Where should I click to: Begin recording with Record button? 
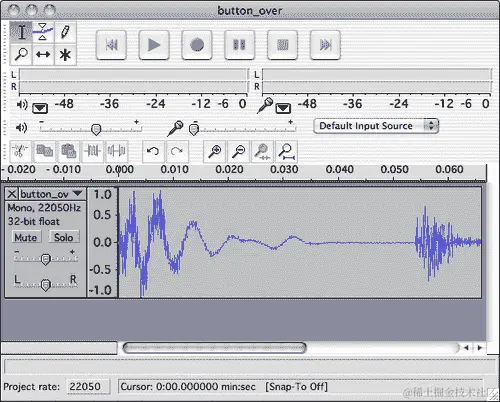(x=197, y=45)
